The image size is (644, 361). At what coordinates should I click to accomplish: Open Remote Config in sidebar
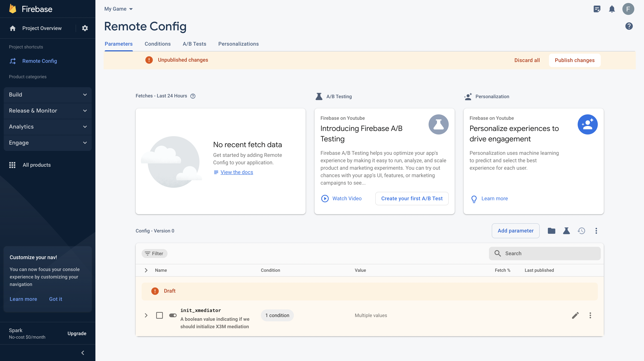coord(40,61)
